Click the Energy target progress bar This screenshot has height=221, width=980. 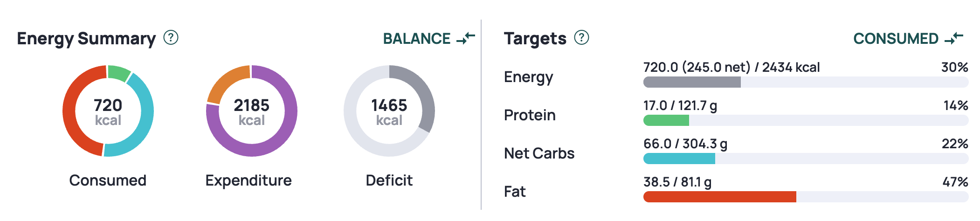pos(806,82)
